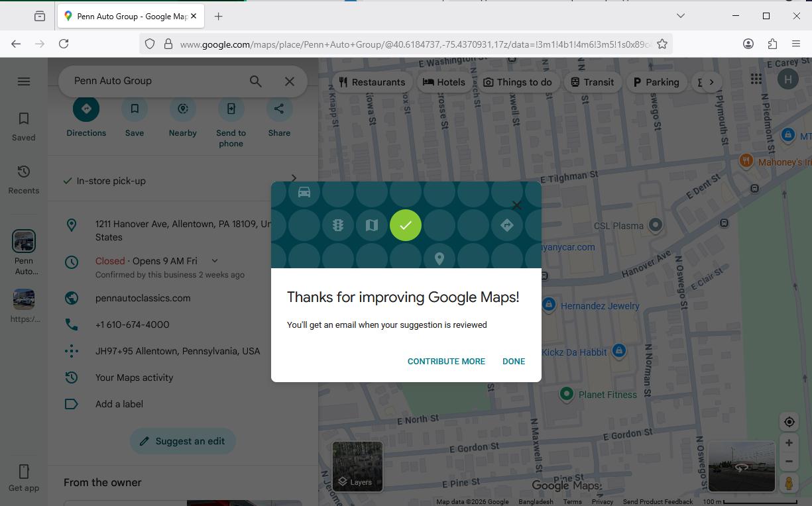Viewport: 812px width, 506px height.
Task: Send place to phone icon
Action: (231, 109)
